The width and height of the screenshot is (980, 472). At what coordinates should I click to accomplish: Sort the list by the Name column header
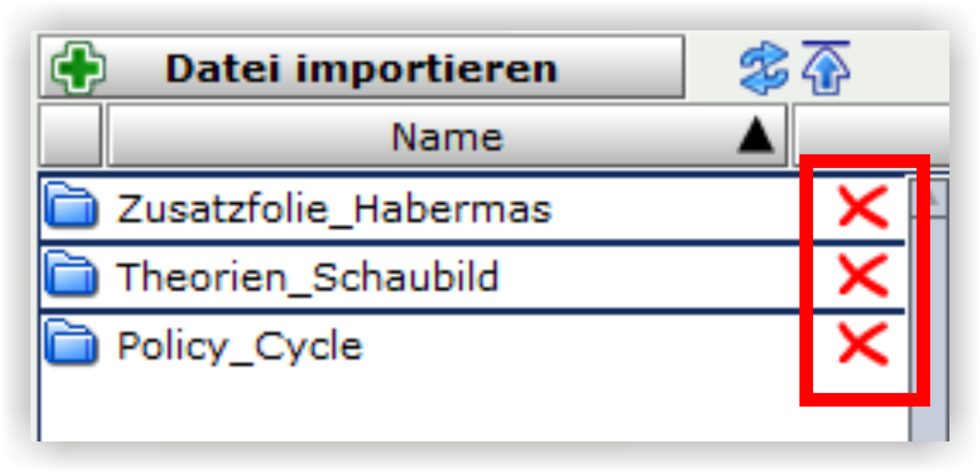click(x=447, y=136)
